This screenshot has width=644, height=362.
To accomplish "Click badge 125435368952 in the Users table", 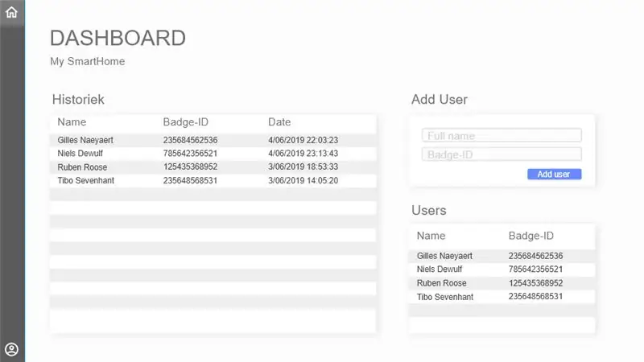I will 535,283.
